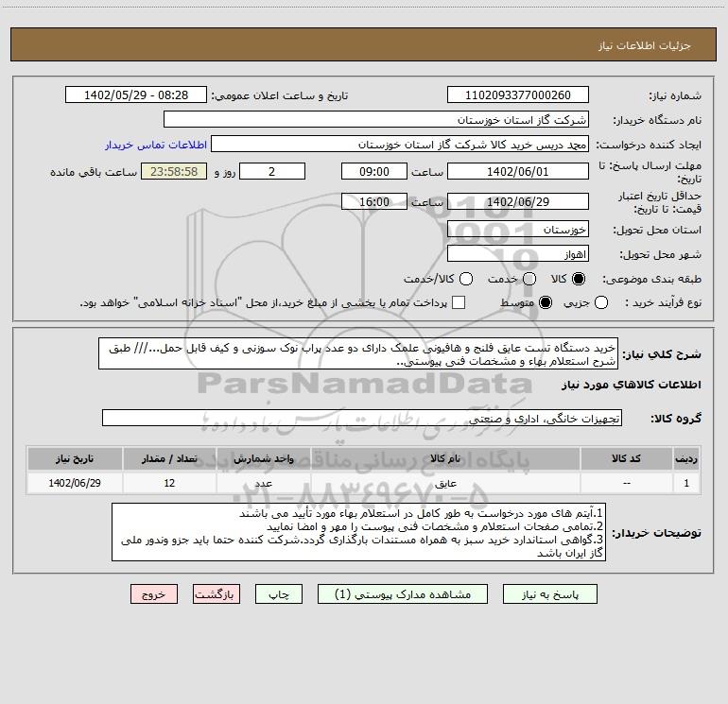Click the شماره نیاز field 1102093377000260
Image resolution: width=728 pixels, height=704 pixels.
pyautogui.click(x=518, y=95)
